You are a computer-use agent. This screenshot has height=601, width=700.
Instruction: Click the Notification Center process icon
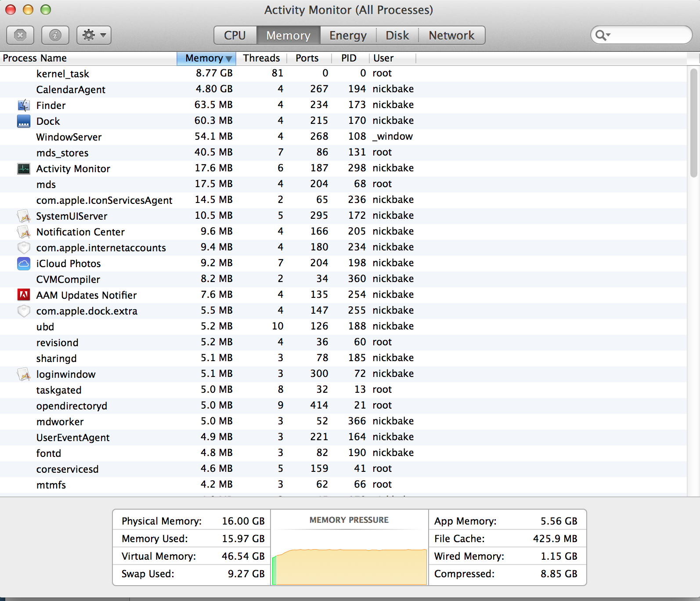[x=24, y=232]
